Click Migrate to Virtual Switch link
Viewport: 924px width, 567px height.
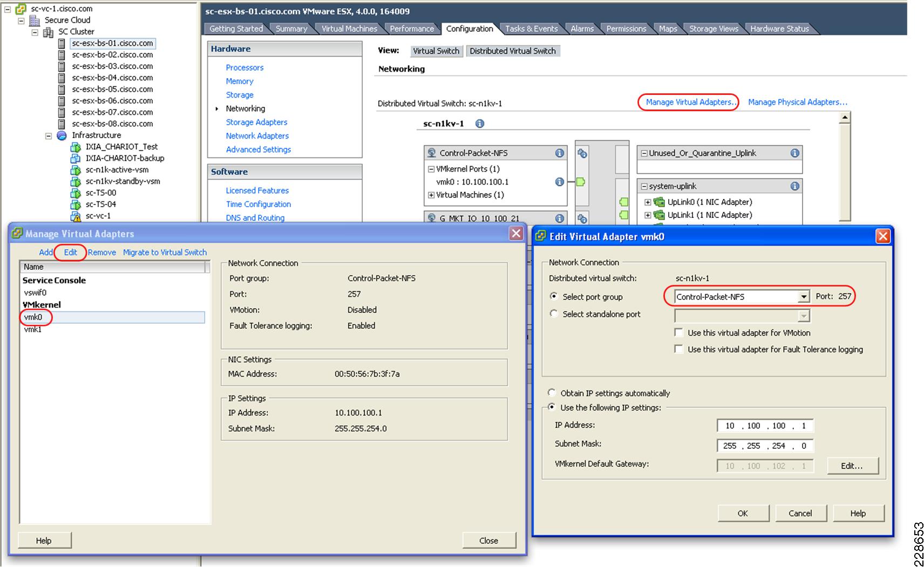tap(165, 252)
